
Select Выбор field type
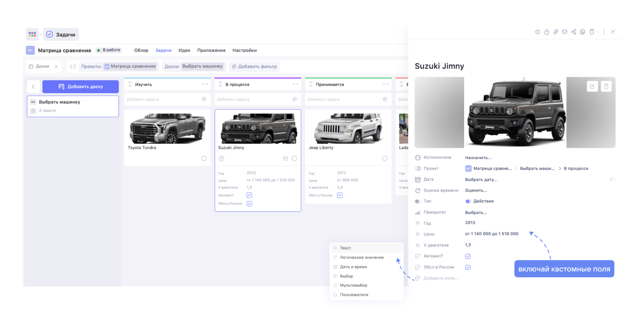click(366, 276)
